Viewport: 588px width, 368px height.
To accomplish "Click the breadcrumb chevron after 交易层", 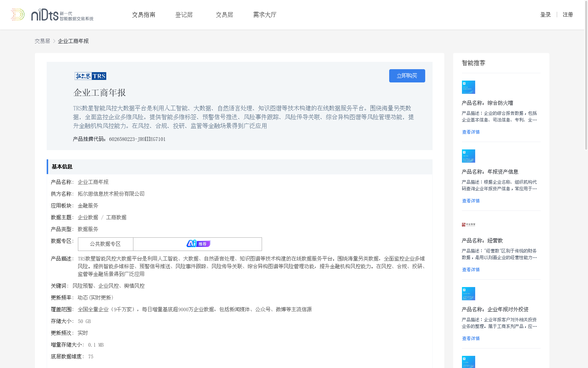I will (x=54, y=41).
